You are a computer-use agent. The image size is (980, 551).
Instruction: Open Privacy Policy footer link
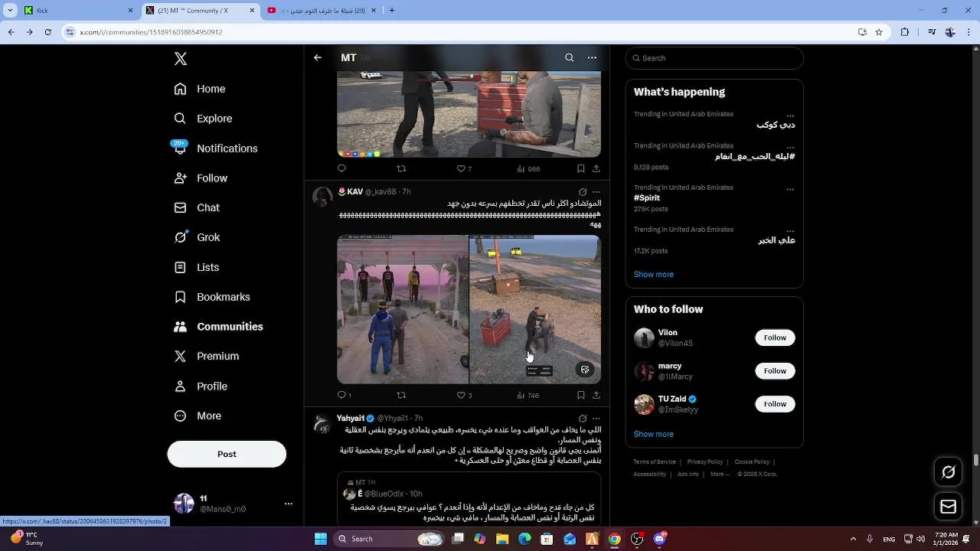tap(705, 461)
